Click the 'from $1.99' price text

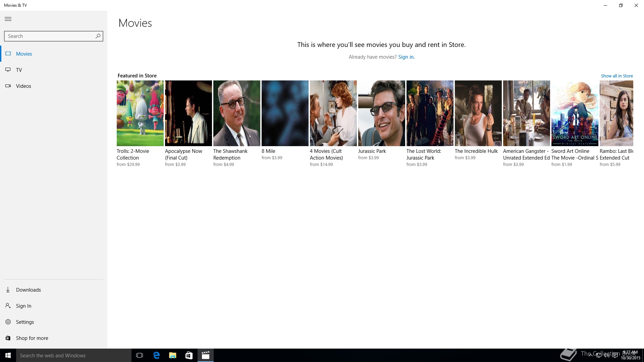coord(562,165)
